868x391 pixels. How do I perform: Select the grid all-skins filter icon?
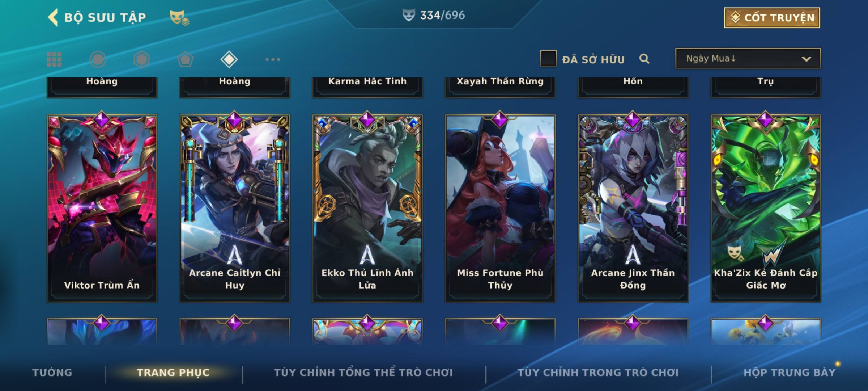54,59
